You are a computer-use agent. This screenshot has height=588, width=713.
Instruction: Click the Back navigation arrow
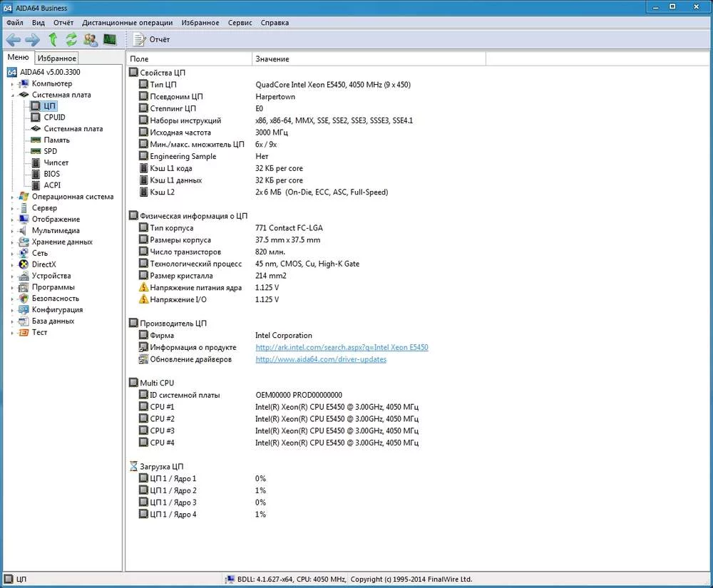tap(13, 40)
